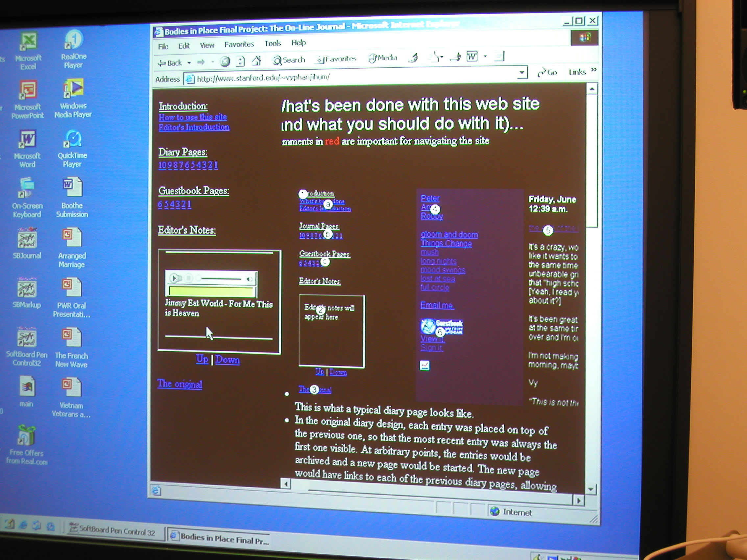This screenshot has height=560, width=747.
Task: Click the Stop button in toolbar
Action: [x=225, y=61]
